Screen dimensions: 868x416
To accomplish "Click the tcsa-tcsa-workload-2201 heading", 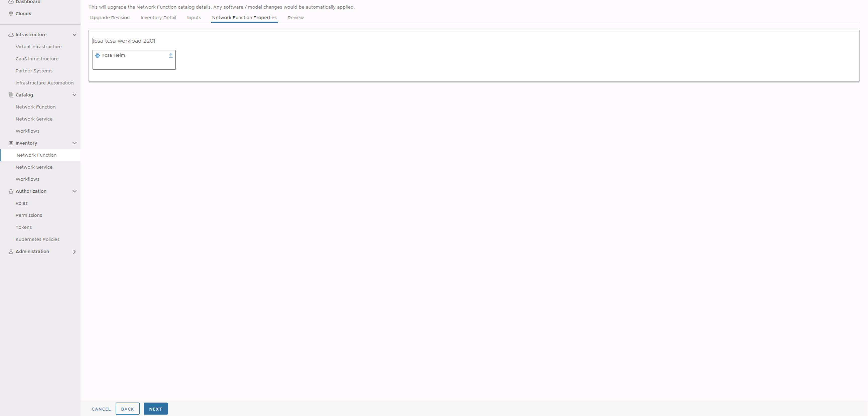I will tap(124, 41).
